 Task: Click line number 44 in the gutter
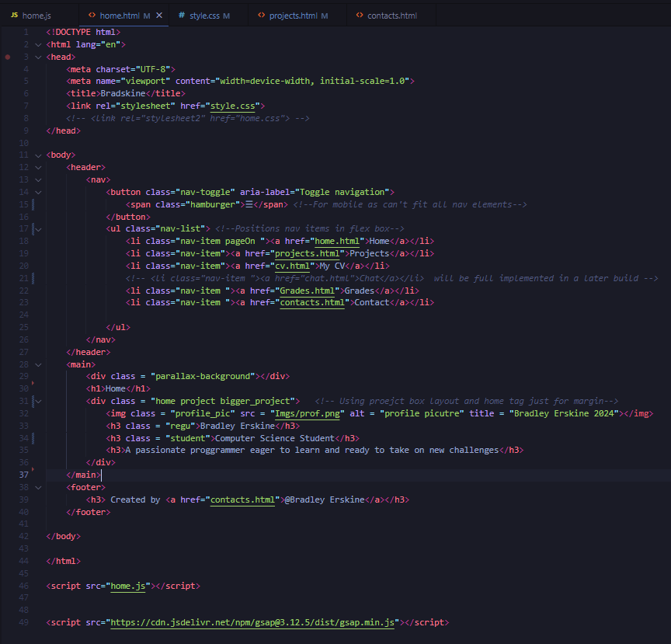[x=24, y=561]
